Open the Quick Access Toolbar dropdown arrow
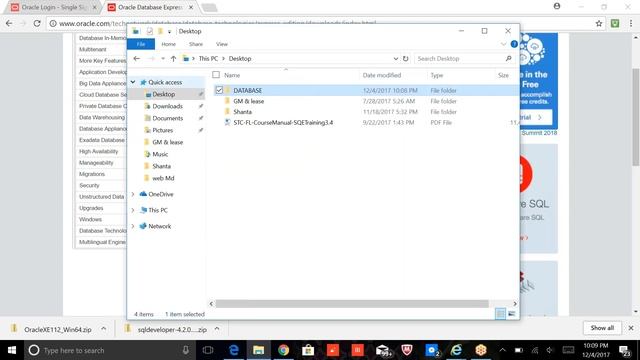The height and width of the screenshot is (360, 640). click(169, 31)
